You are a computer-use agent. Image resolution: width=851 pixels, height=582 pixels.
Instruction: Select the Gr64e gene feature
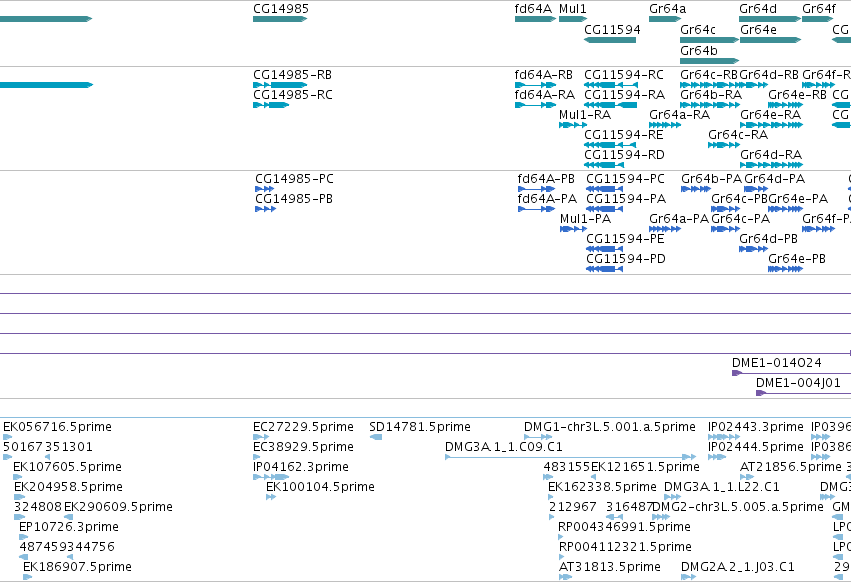point(771,40)
